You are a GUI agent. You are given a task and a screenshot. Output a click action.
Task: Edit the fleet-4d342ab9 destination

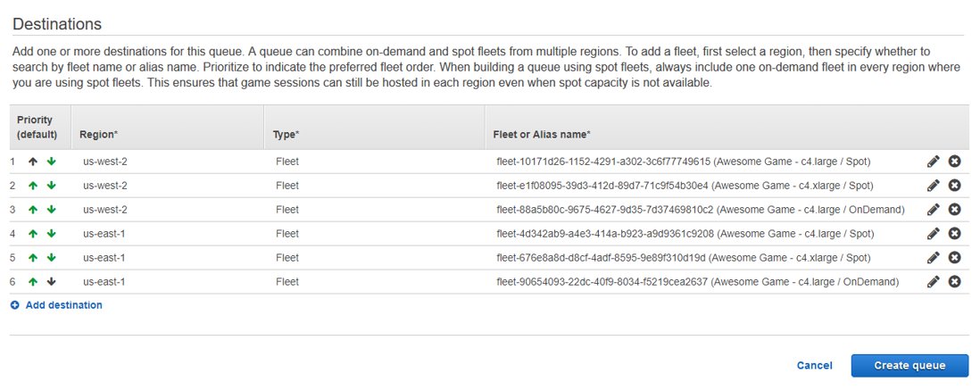[x=934, y=234]
